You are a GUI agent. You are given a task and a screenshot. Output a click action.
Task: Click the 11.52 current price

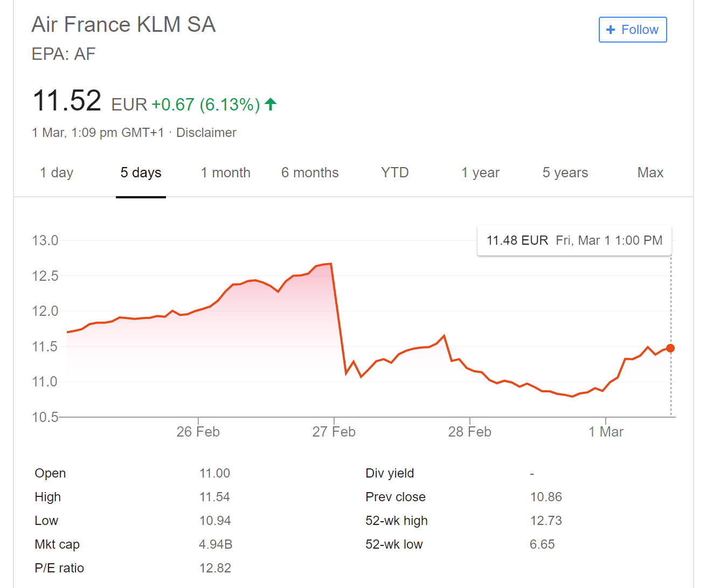click(x=67, y=101)
